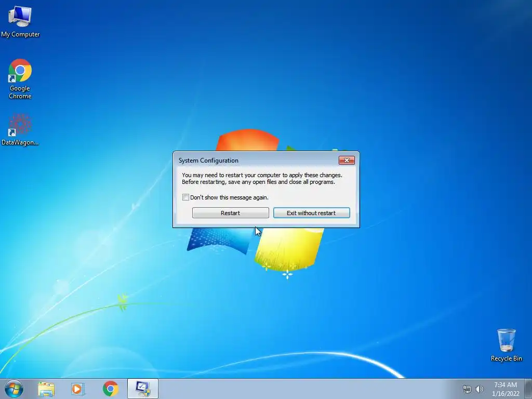Click the Restart button
The image size is (532, 399).
pos(230,213)
